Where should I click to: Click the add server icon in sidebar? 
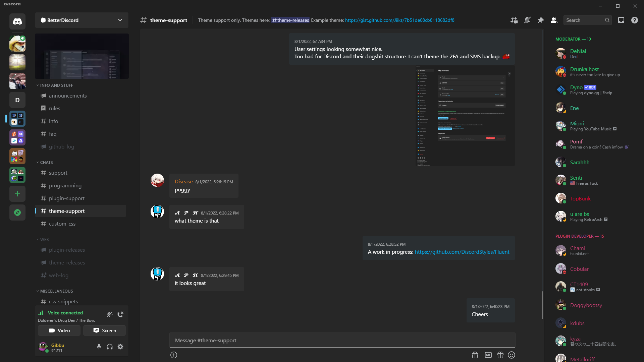(x=17, y=194)
